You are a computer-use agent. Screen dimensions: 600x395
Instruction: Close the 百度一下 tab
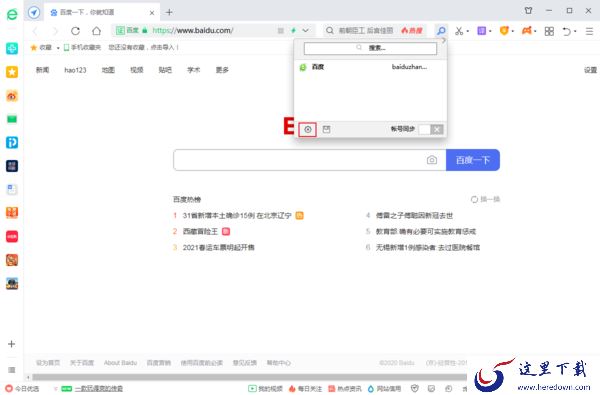point(152,13)
